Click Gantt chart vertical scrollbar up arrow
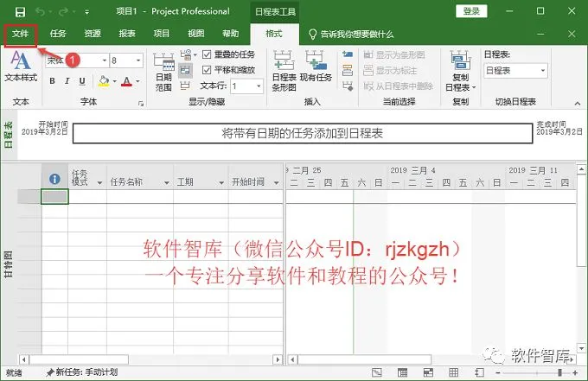This screenshot has height=381, width=588. 581,169
